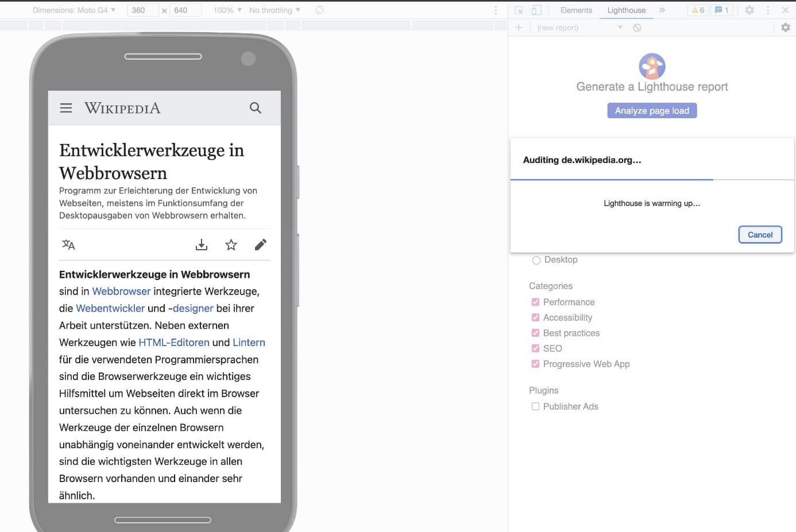This screenshot has width=796, height=532.
Task: Click the pencil edit icon
Action: click(261, 245)
